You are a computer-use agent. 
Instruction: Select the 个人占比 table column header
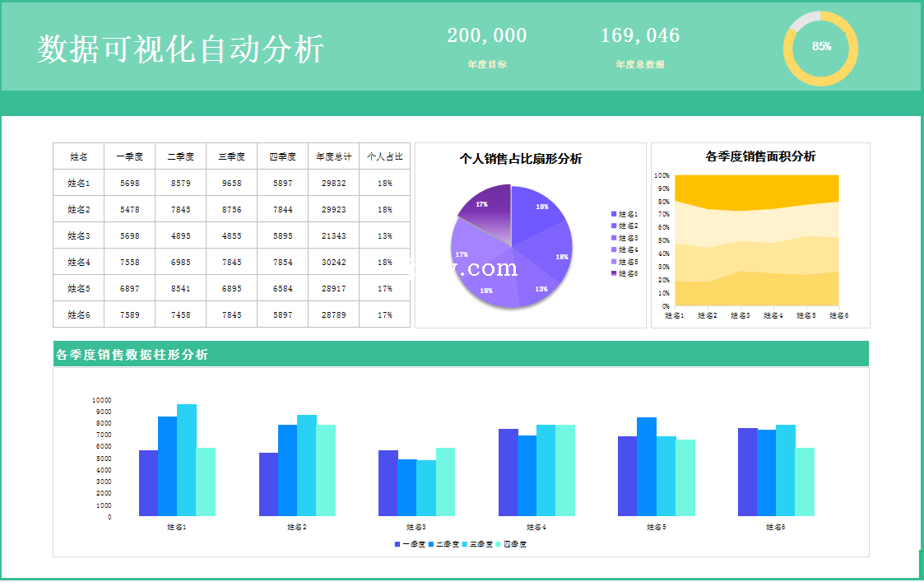click(x=384, y=156)
